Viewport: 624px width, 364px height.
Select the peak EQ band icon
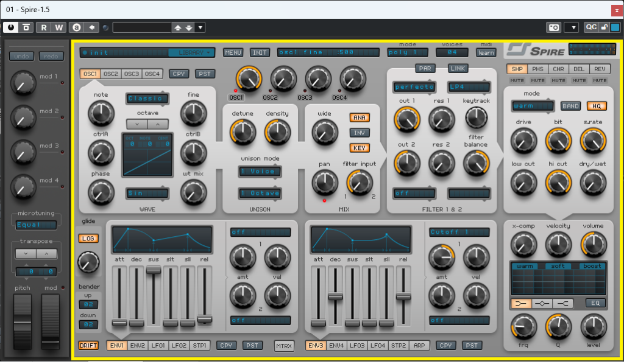point(542,303)
